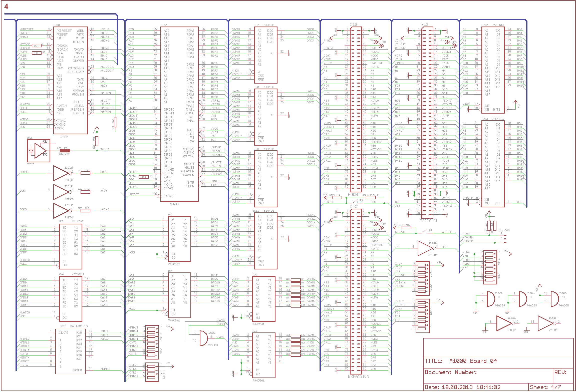Click resistor R68 22R on CDAC line

tap(85, 173)
